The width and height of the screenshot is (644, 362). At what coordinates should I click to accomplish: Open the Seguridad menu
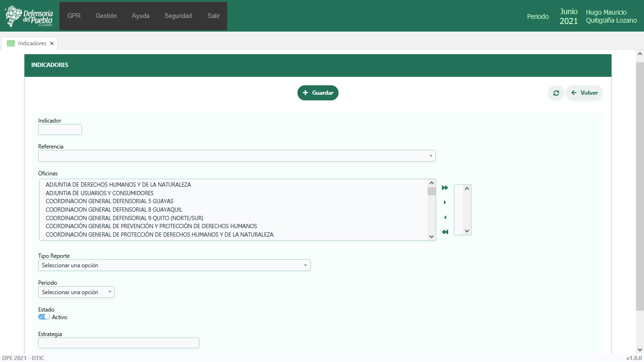(x=178, y=16)
